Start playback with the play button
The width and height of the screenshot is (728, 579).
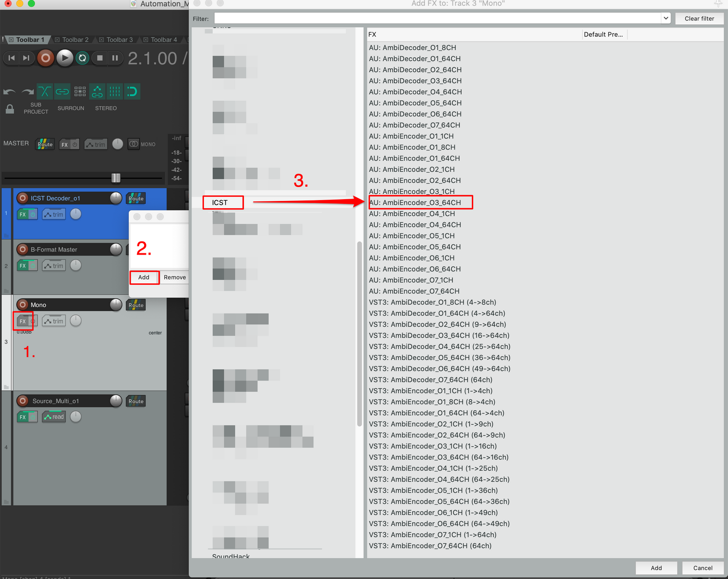65,58
